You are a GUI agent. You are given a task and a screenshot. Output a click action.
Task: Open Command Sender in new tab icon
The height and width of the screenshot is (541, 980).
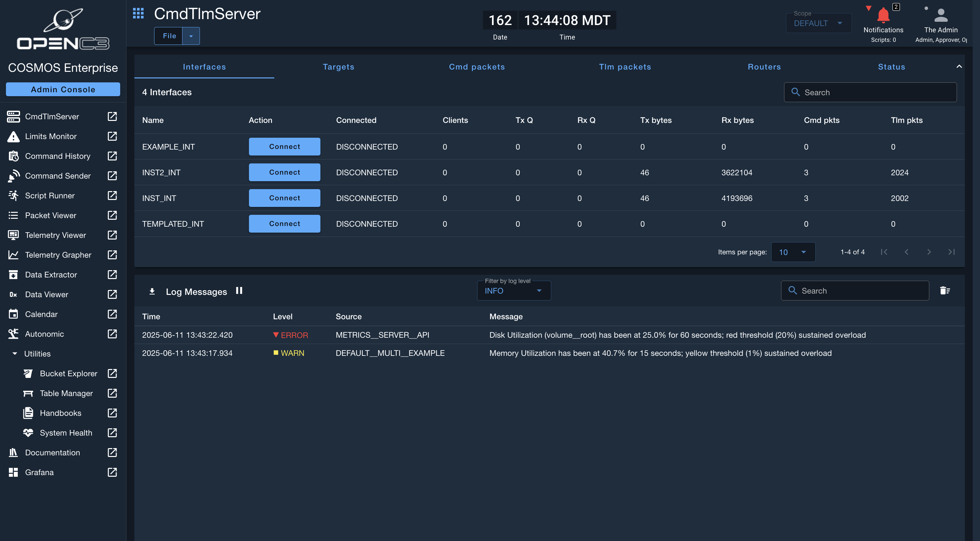[x=112, y=176]
